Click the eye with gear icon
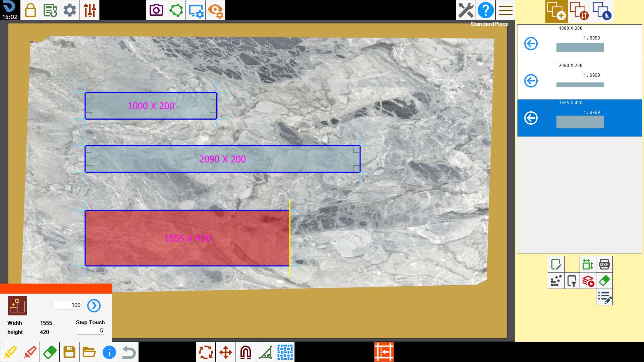Screen dimensions: 644x362 (215, 10)
